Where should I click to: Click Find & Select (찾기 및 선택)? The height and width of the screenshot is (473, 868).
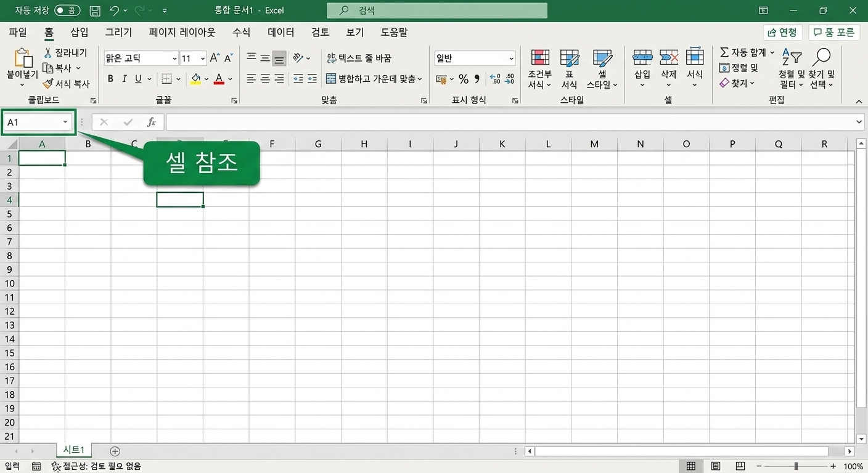[822, 69]
